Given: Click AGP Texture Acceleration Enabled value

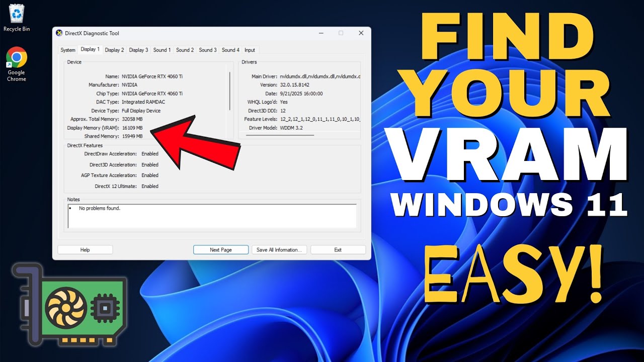Looking at the screenshot, I should [x=150, y=175].
